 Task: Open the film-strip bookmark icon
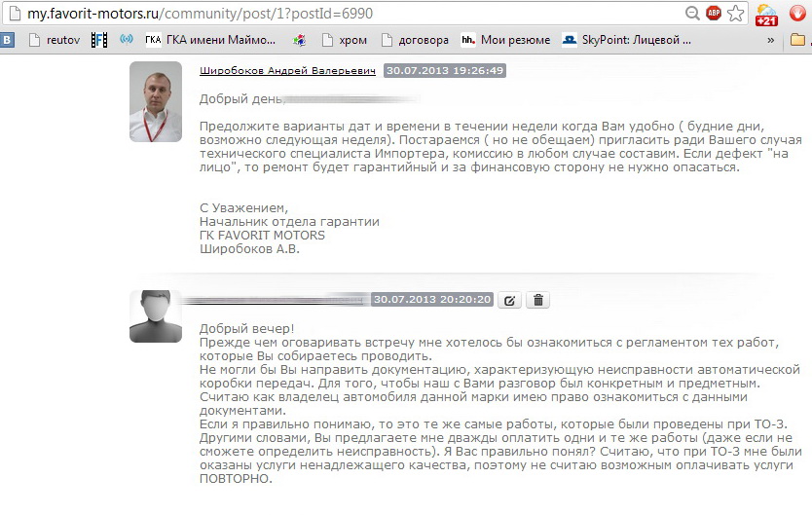99,40
